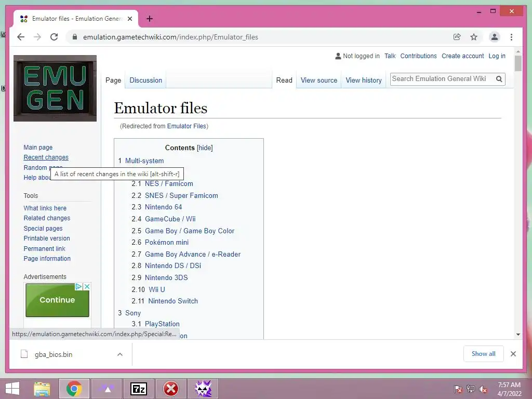Open the Chrome profile avatar

click(x=495, y=37)
